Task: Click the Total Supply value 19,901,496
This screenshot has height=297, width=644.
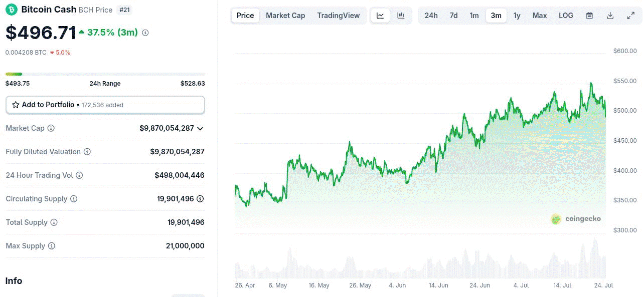Action: click(x=186, y=222)
